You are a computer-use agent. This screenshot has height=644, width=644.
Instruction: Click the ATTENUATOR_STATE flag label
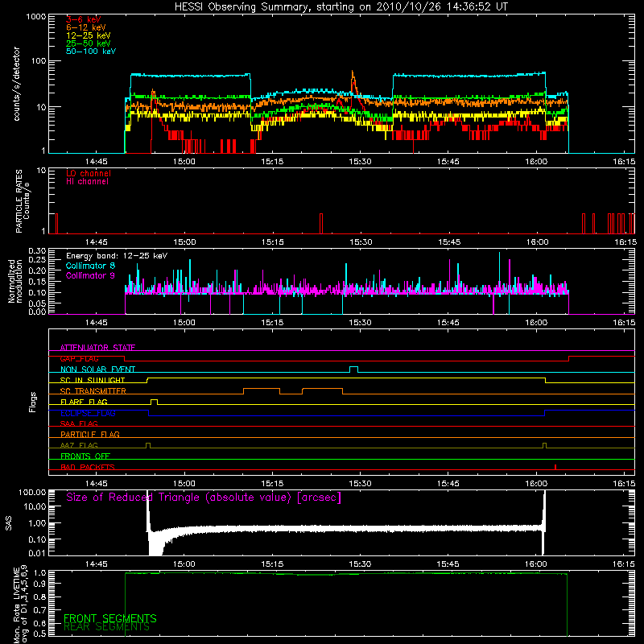(x=97, y=348)
